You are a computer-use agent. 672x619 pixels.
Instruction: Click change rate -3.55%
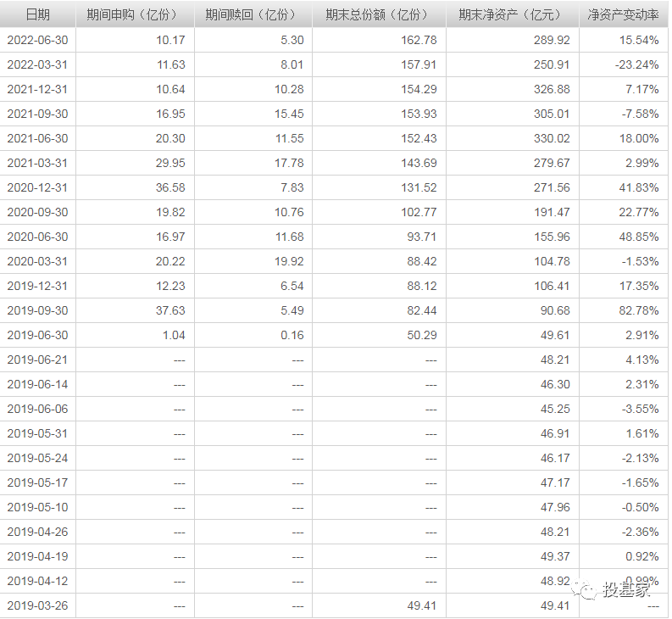click(641, 410)
